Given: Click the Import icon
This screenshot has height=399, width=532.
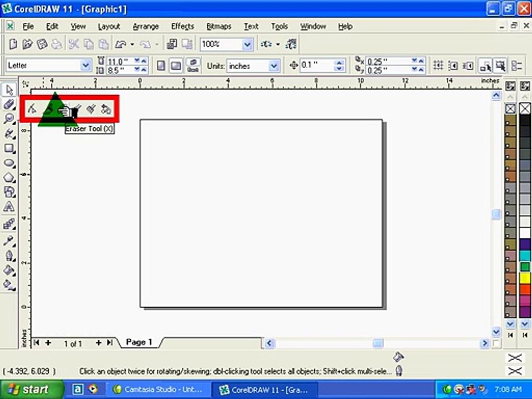Looking at the screenshot, I should tap(172, 44).
